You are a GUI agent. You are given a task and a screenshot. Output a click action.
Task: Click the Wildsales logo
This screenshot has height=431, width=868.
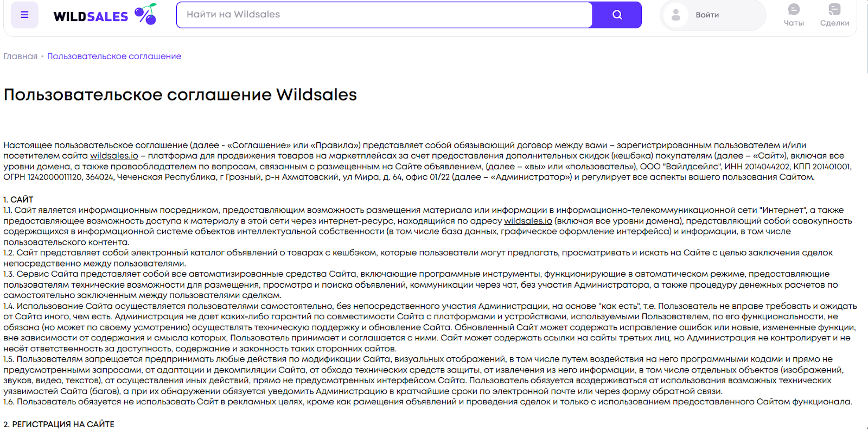(x=105, y=15)
